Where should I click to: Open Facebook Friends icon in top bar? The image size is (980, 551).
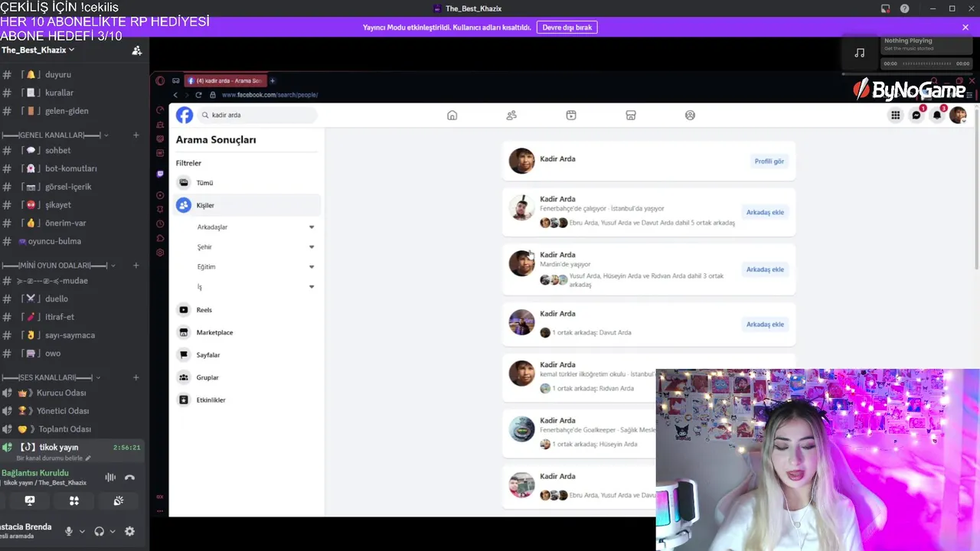tap(511, 115)
